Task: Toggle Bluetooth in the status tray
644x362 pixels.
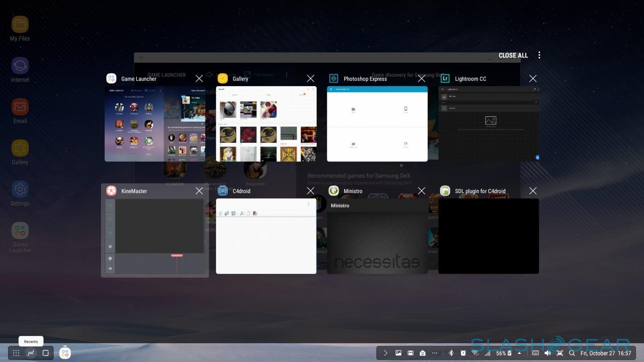Action: [451, 353]
